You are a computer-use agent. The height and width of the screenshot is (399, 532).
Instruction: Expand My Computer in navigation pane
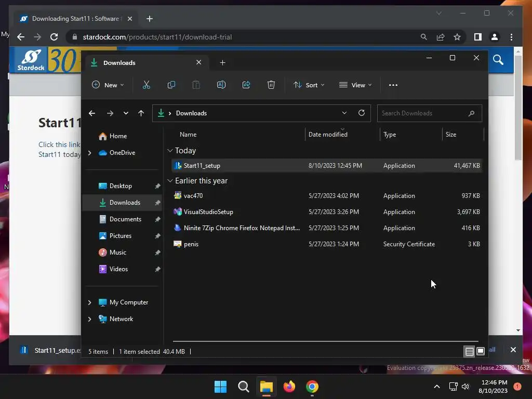pyautogui.click(x=89, y=302)
